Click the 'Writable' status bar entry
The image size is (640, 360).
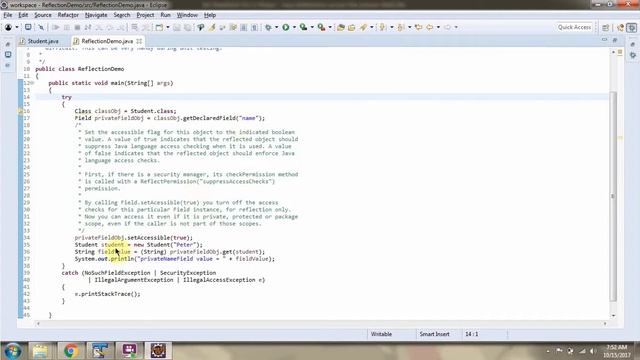point(381,334)
